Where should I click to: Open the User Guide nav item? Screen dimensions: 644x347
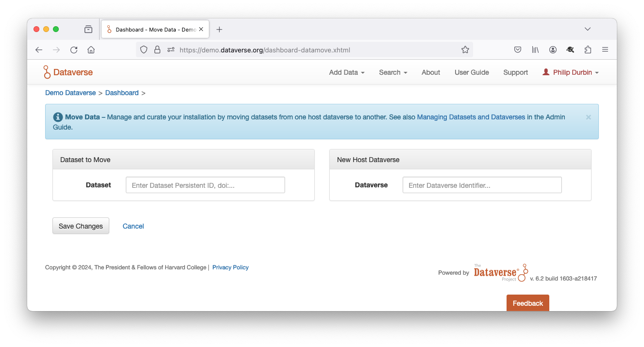tap(471, 72)
